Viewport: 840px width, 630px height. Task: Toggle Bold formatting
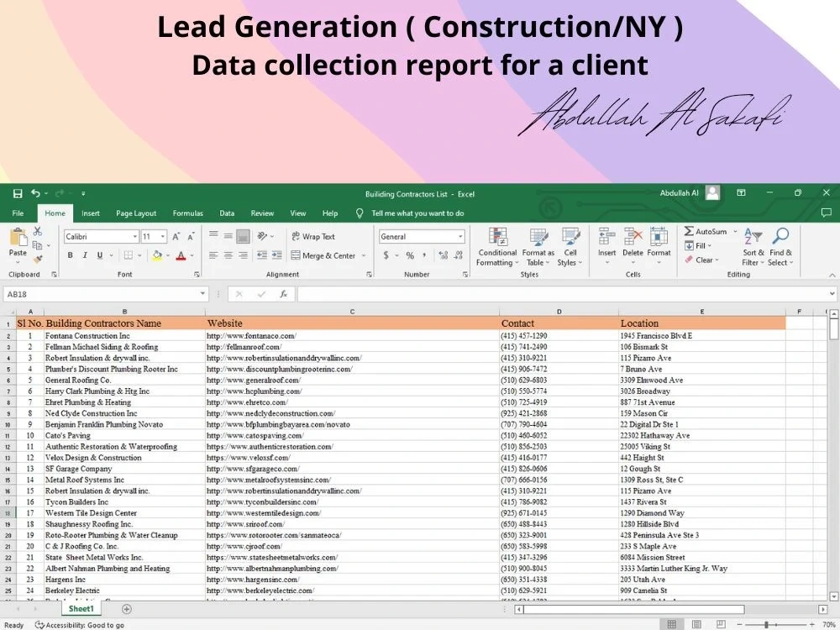[71, 255]
